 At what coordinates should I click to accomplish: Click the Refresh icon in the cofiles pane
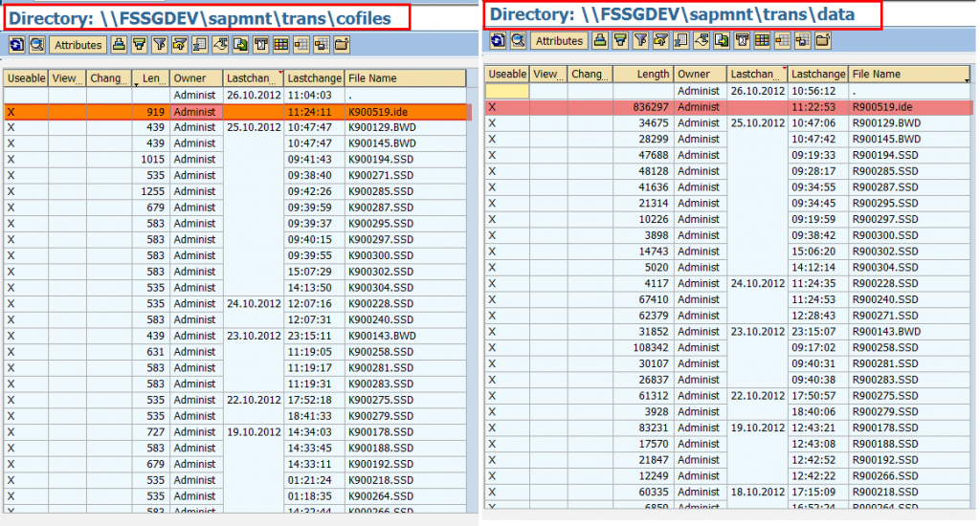tap(16, 44)
